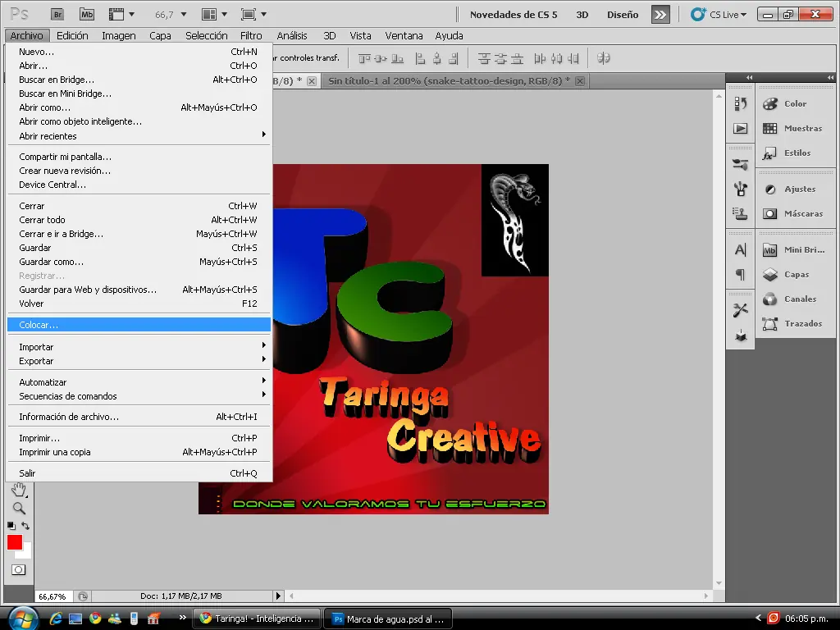The height and width of the screenshot is (630, 840).
Task: Click the Auto-Align layers icon
Action: (x=604, y=58)
